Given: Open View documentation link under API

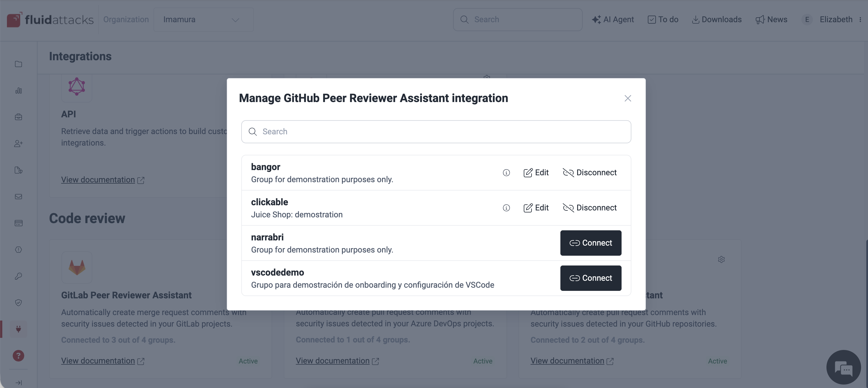Looking at the screenshot, I should 103,180.
